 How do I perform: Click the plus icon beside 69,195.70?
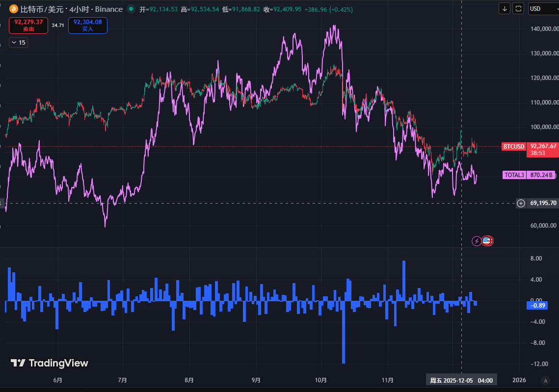point(521,203)
